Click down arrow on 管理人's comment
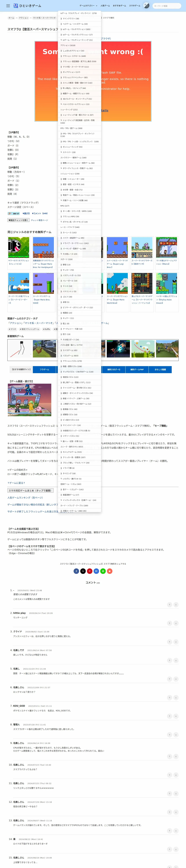 [176, 735]
